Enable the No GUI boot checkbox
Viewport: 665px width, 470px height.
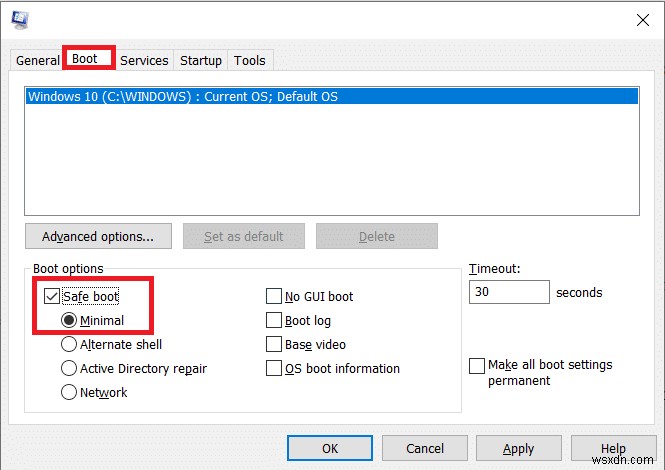coord(274,297)
